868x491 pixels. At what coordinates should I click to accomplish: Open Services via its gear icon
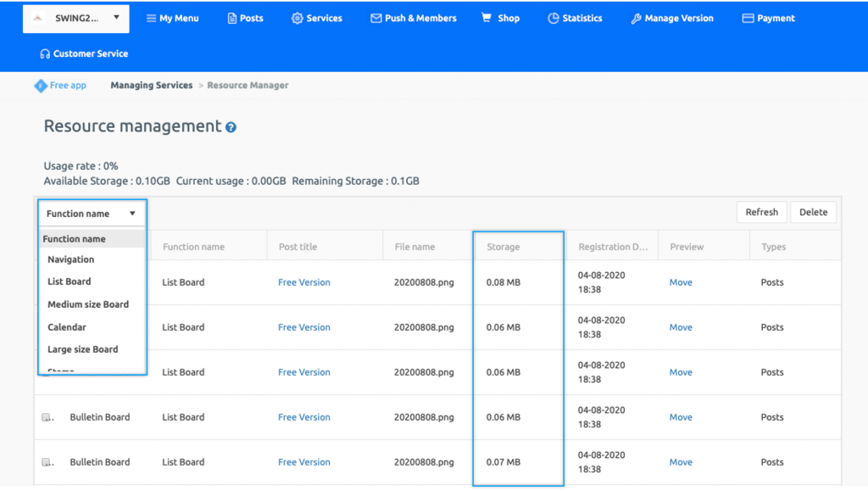click(x=295, y=17)
